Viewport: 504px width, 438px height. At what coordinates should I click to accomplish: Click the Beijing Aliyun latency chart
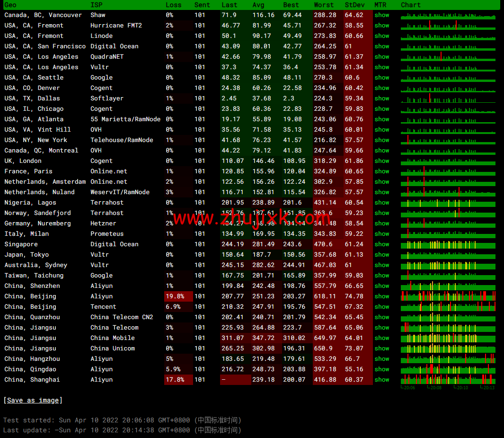pyautogui.click(x=448, y=296)
